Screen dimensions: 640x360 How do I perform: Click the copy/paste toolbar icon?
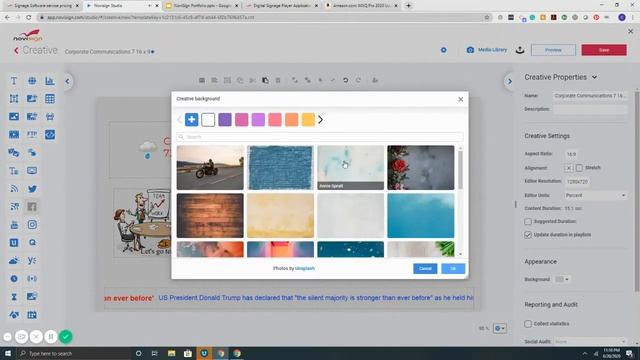pos(265,80)
